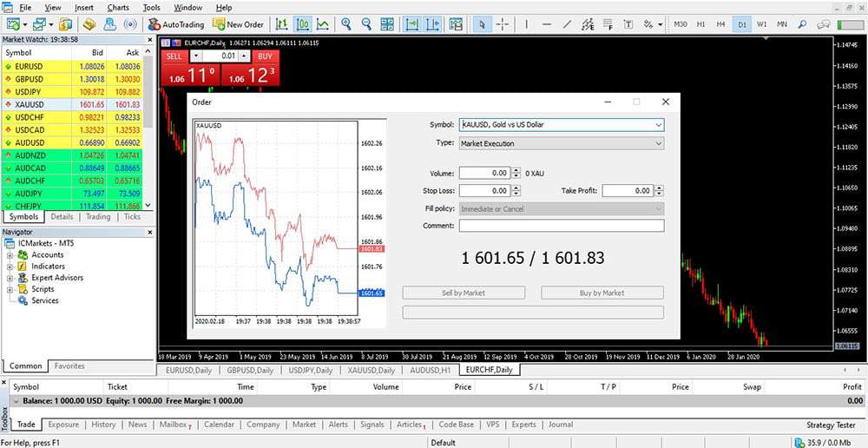
Task: Click Buy by Market in Order dialog
Action: (x=602, y=293)
